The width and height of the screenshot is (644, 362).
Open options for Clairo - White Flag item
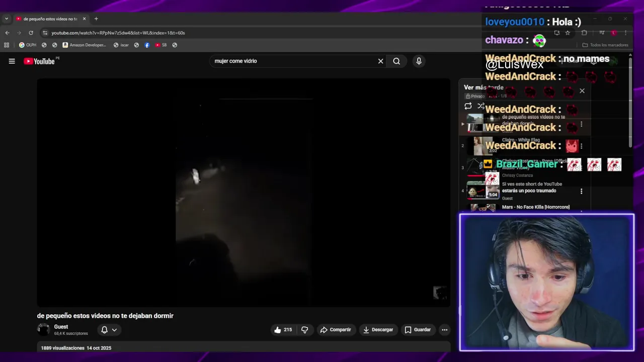(581, 146)
